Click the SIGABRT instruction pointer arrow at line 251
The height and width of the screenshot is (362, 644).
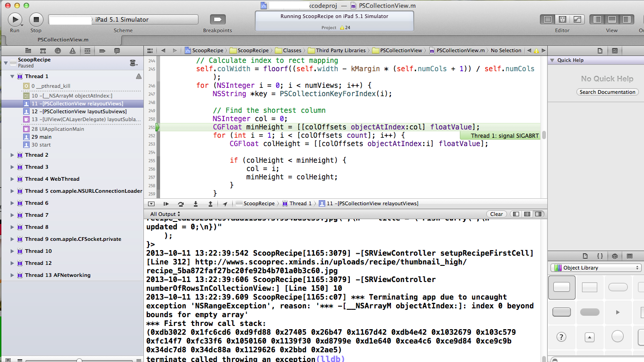tap(157, 127)
